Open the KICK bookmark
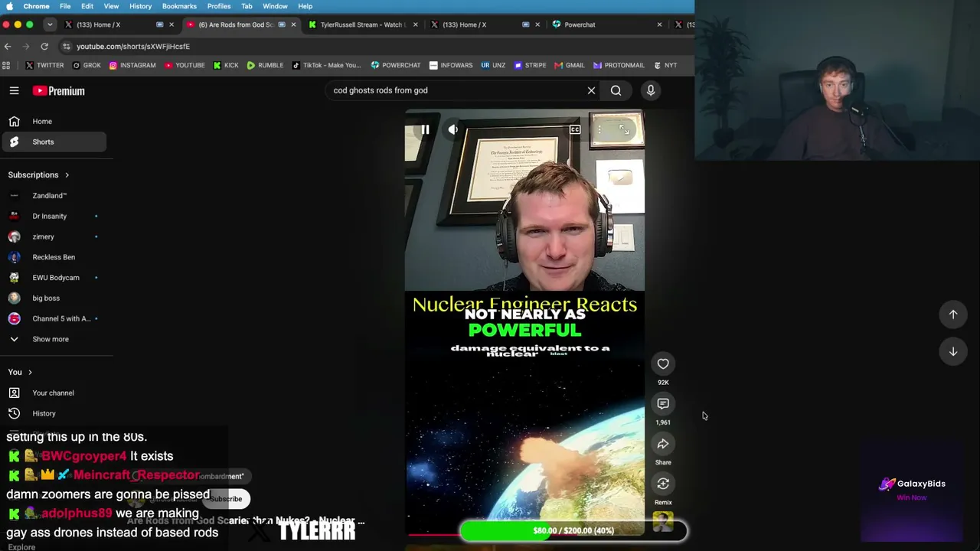This screenshot has width=980, height=551. pos(226,65)
